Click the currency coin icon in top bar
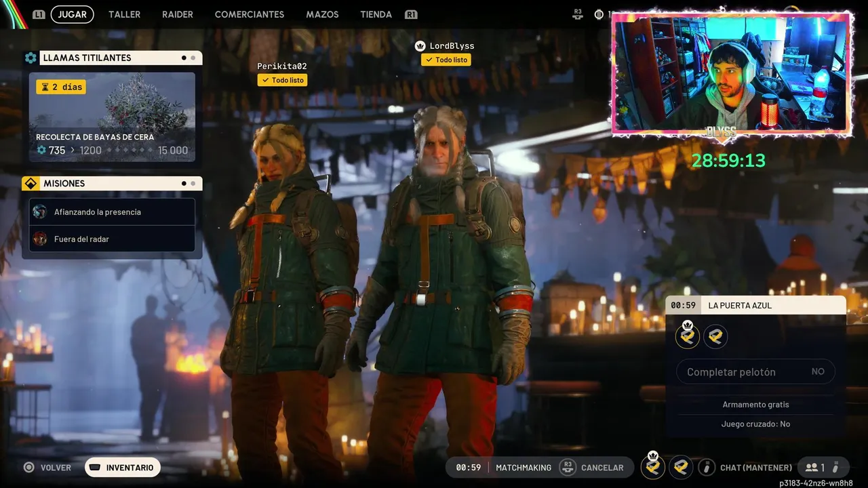Viewport: 868px width, 488px height. (x=599, y=14)
